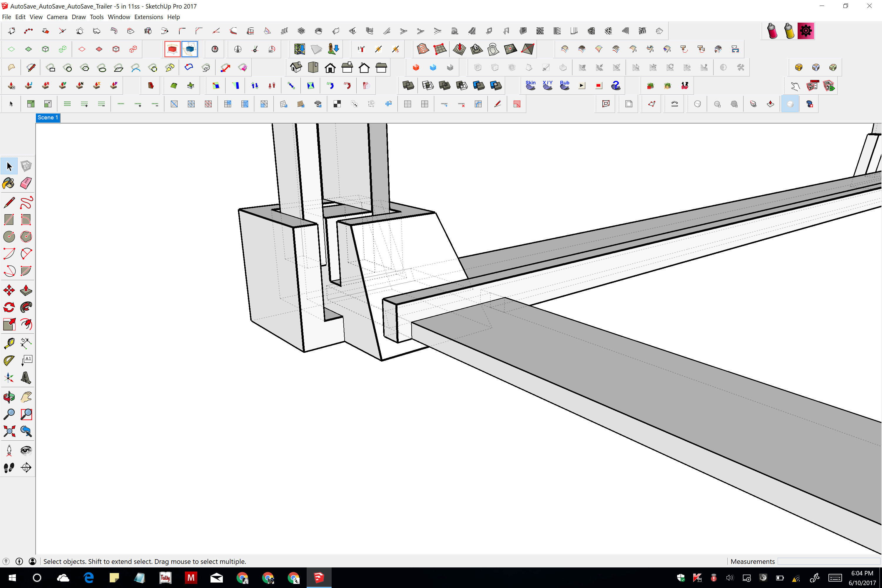Open the File menu
Viewport: 882px width, 588px height.
tap(6, 17)
